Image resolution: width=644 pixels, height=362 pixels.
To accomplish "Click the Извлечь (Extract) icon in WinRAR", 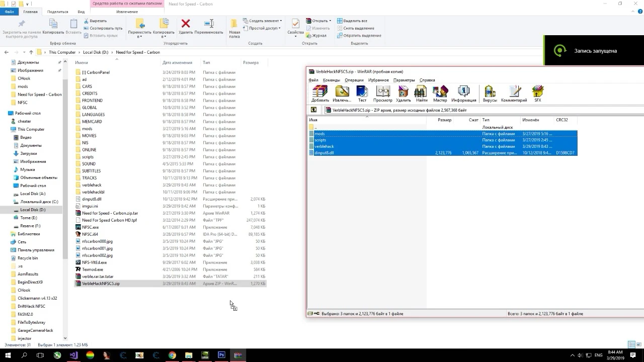I will (342, 94).
